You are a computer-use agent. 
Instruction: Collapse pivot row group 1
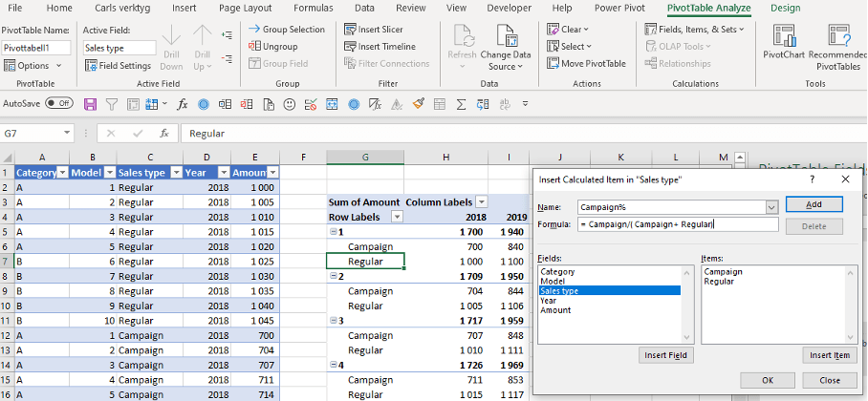(x=334, y=232)
